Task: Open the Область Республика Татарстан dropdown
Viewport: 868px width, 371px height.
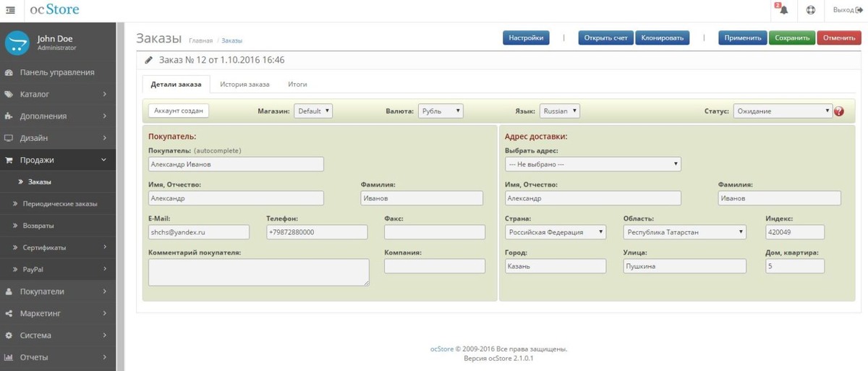Action: pyautogui.click(x=684, y=232)
